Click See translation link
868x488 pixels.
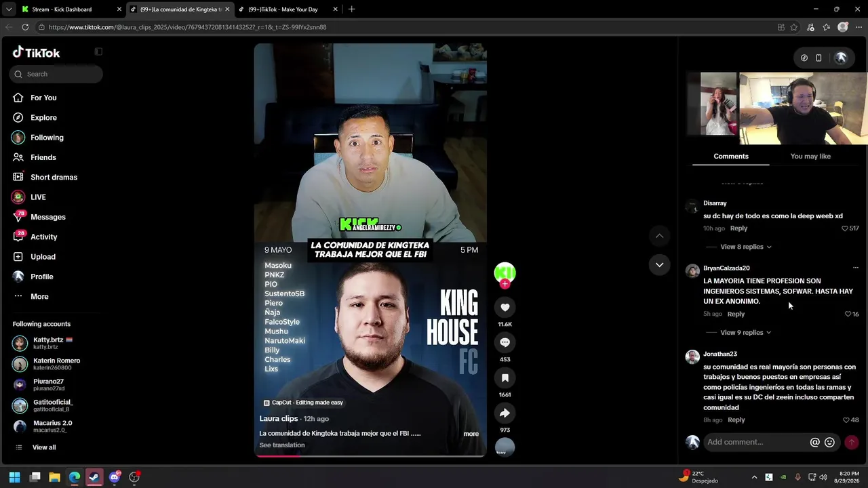point(282,445)
